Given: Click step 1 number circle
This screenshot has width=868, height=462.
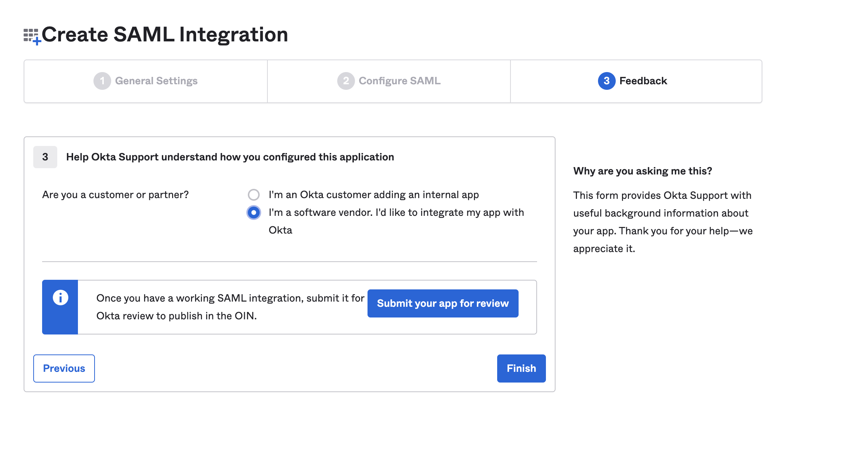Looking at the screenshot, I should pos(102,81).
